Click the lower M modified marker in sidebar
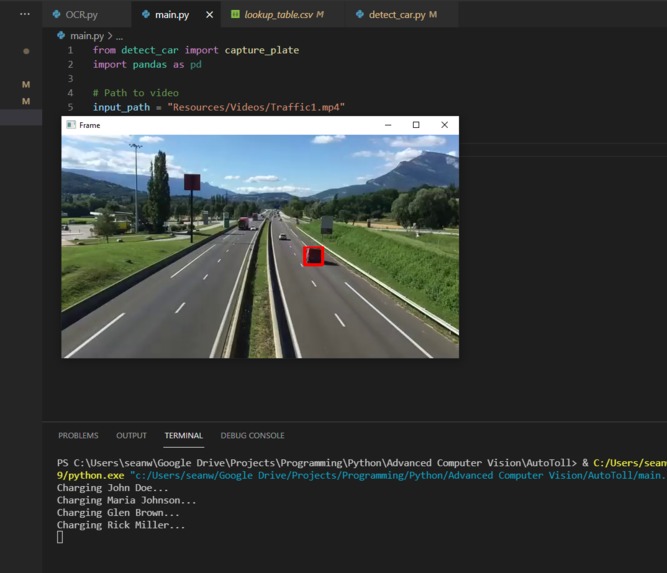This screenshot has height=573, width=667. [26, 101]
